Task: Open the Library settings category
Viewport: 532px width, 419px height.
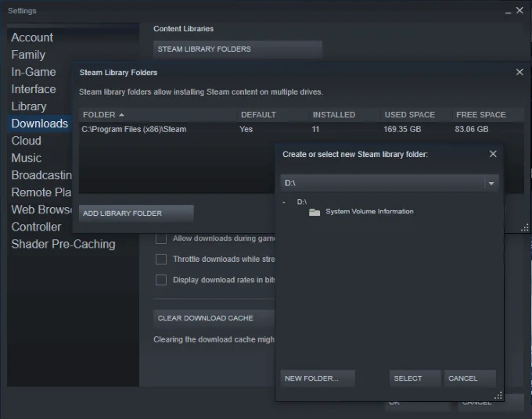Action: tap(28, 106)
